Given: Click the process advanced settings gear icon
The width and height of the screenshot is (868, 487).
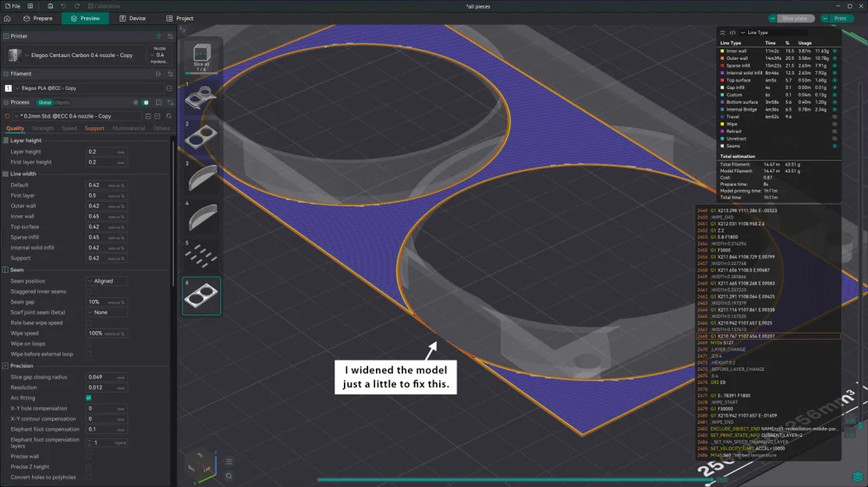Looking at the screenshot, I should (x=136, y=102).
